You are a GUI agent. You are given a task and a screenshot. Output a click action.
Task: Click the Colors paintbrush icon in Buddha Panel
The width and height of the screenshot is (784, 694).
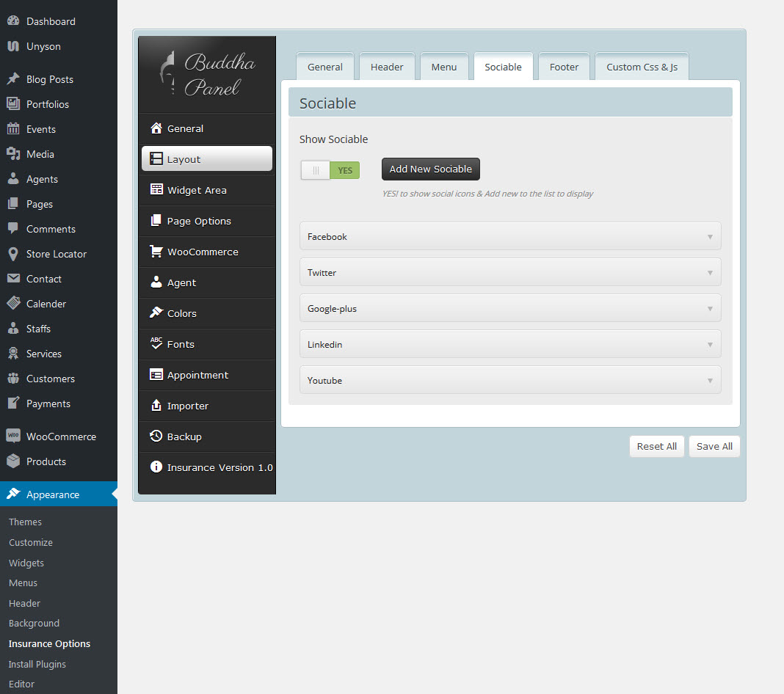156,313
